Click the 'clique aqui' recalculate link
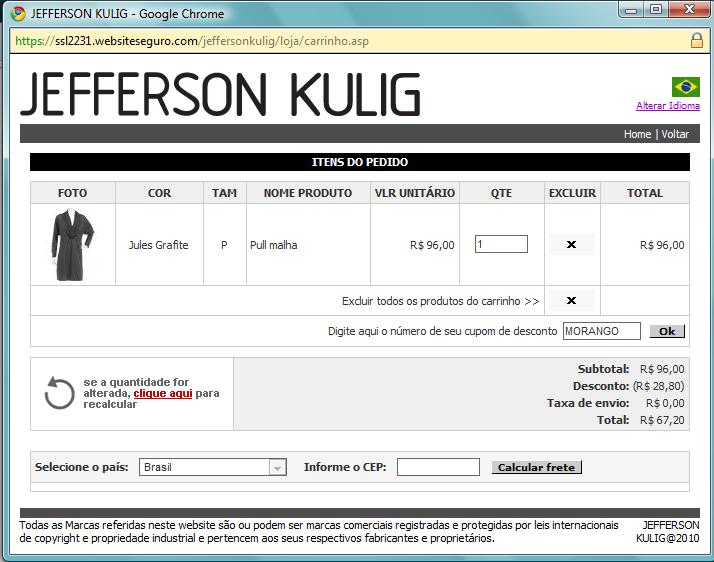 click(163, 393)
